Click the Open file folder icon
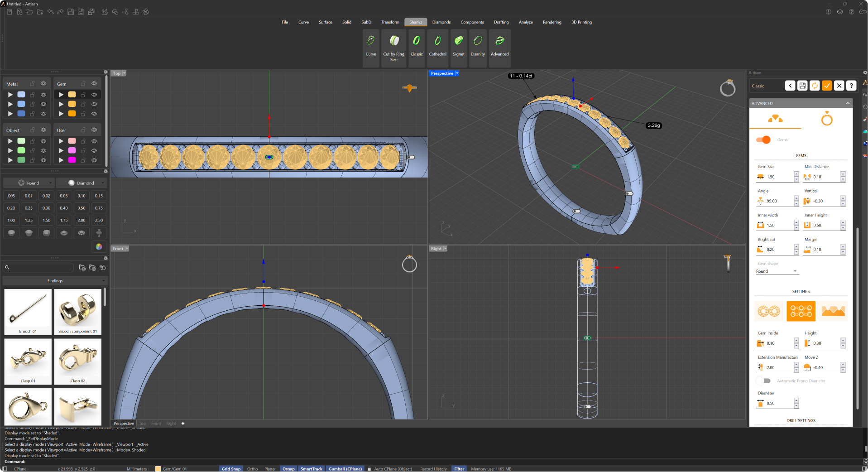This screenshot has height=472, width=868. point(30,12)
